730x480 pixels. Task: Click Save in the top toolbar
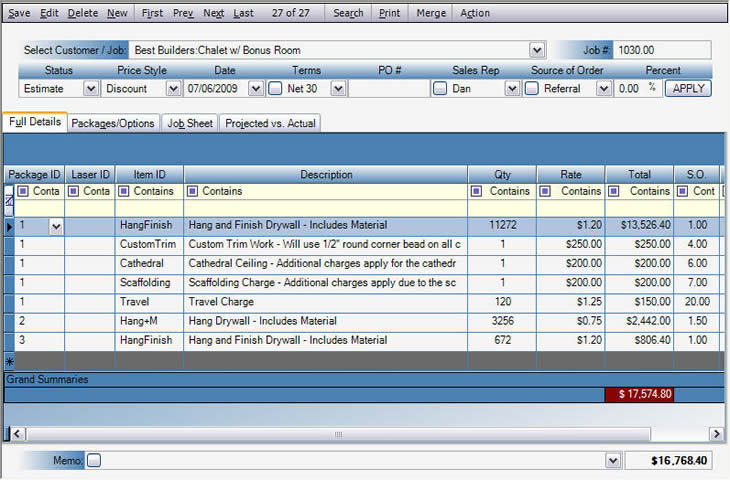pos(19,13)
